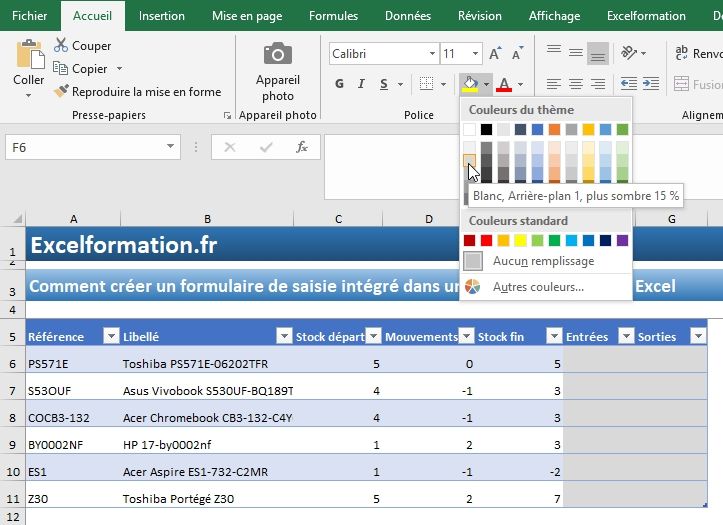This screenshot has height=525, width=723.
Task: Click the text orientation icon
Action: [x=629, y=53]
